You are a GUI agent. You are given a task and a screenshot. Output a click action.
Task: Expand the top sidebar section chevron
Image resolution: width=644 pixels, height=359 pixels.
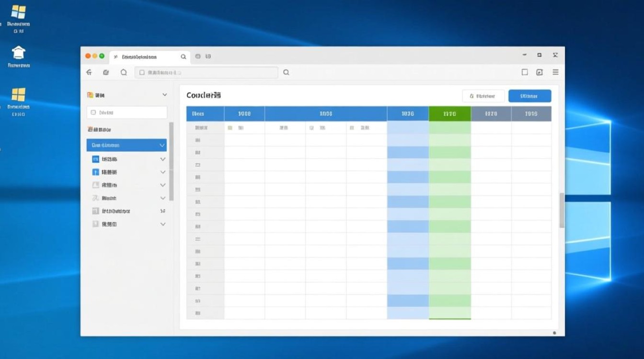pyautogui.click(x=164, y=95)
